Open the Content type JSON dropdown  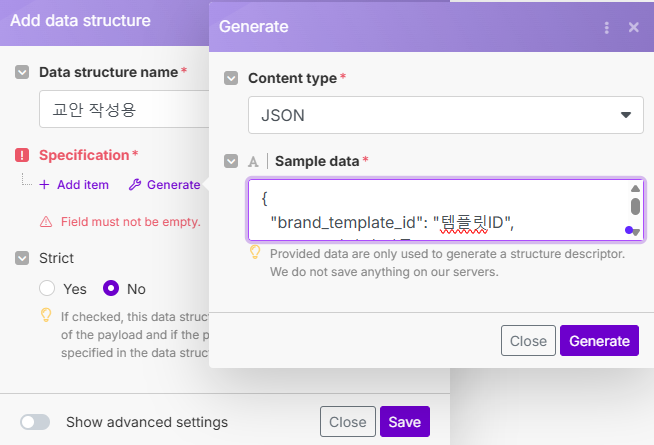(x=445, y=115)
